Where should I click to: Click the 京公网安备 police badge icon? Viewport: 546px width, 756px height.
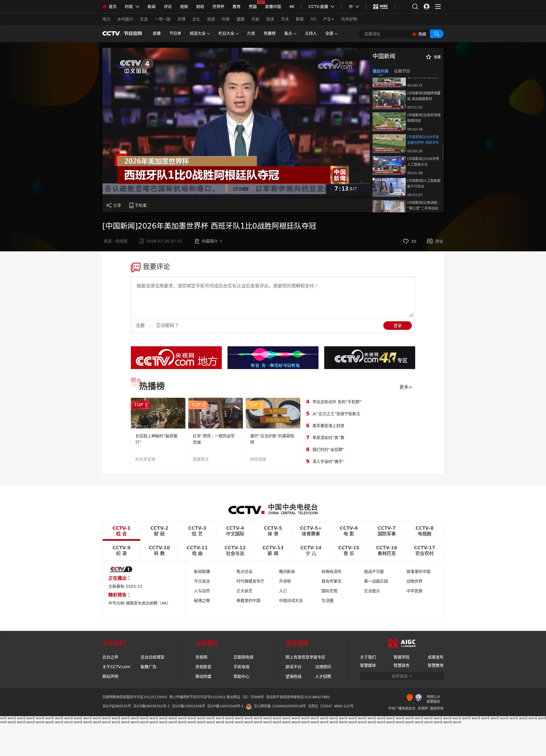tap(249, 706)
